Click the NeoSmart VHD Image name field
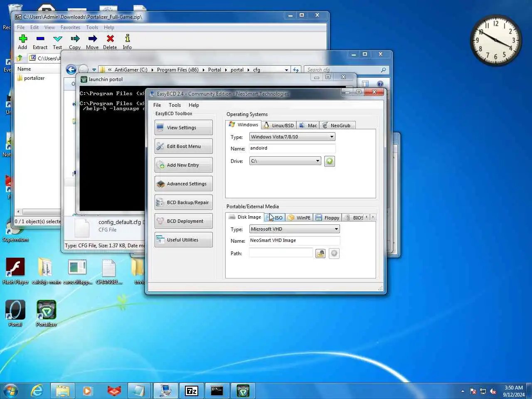 [295, 241]
